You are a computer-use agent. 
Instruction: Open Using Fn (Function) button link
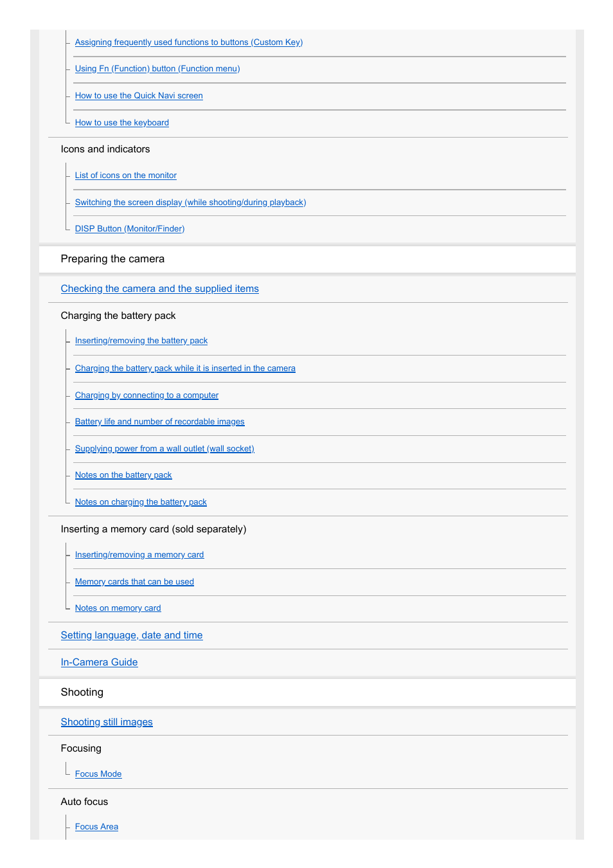pyautogui.click(x=157, y=69)
